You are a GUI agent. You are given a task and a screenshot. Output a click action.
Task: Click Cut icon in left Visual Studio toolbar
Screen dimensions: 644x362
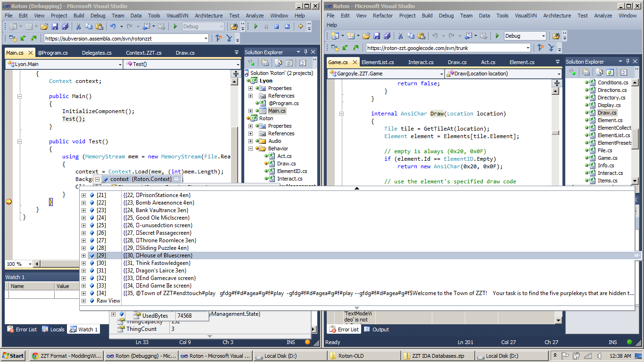[78, 26]
